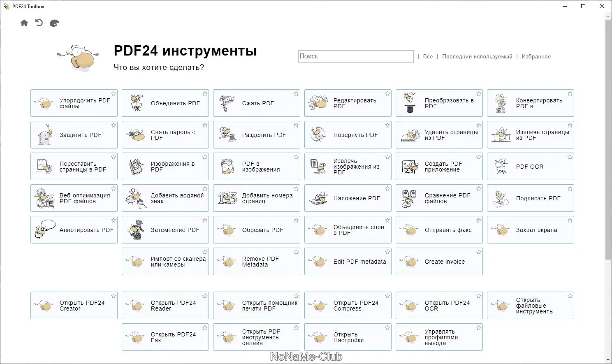Open the Сжать PDF tool
This screenshot has height=364, width=612.
click(257, 103)
